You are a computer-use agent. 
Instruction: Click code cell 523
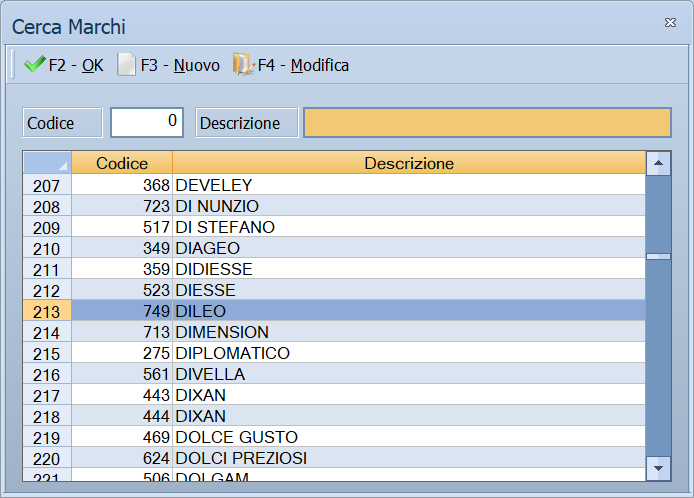pos(122,290)
